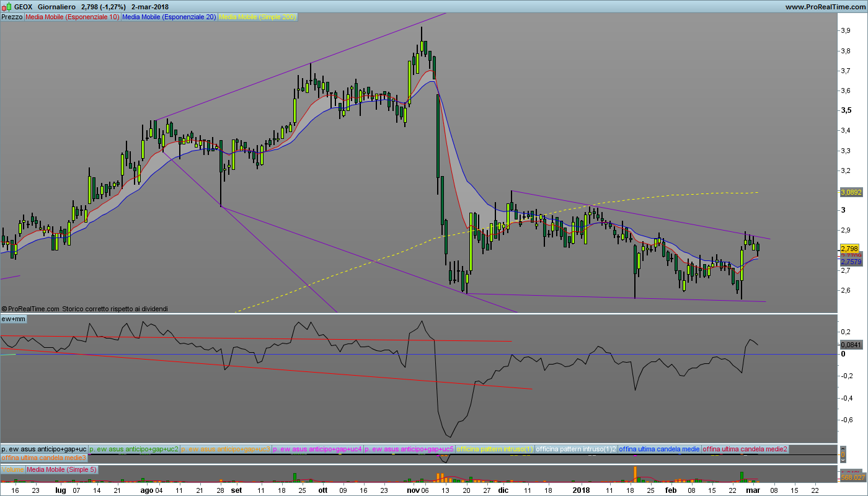
Task: Click the candlestick chart icon beside GEOX
Action: tap(7, 7)
